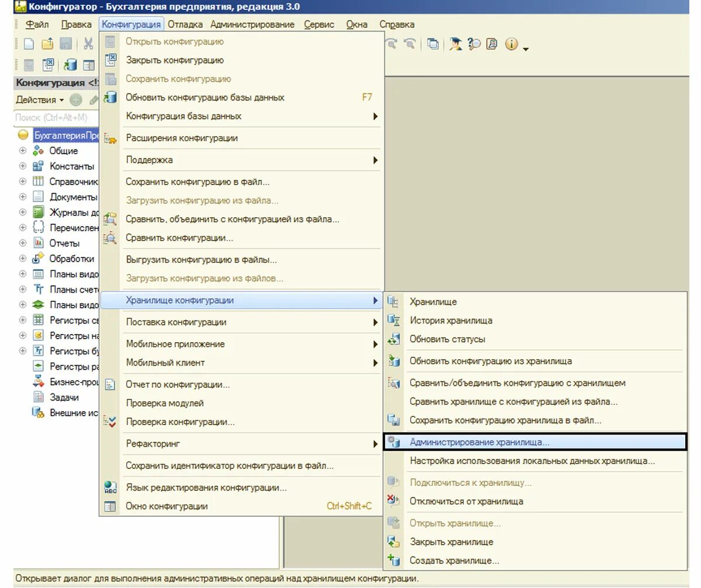Select the Внешние источники tree item
The image size is (701, 588).
74,413
